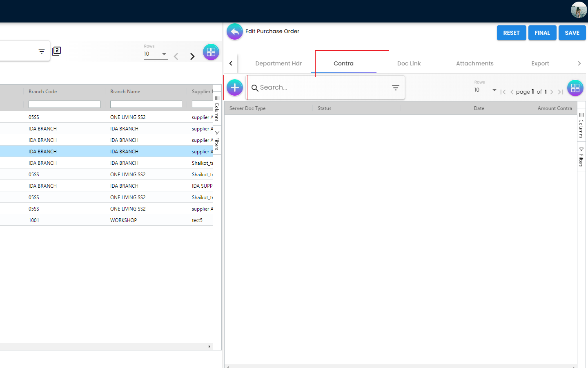
Task: Click the SAVE button
Action: [572, 33]
